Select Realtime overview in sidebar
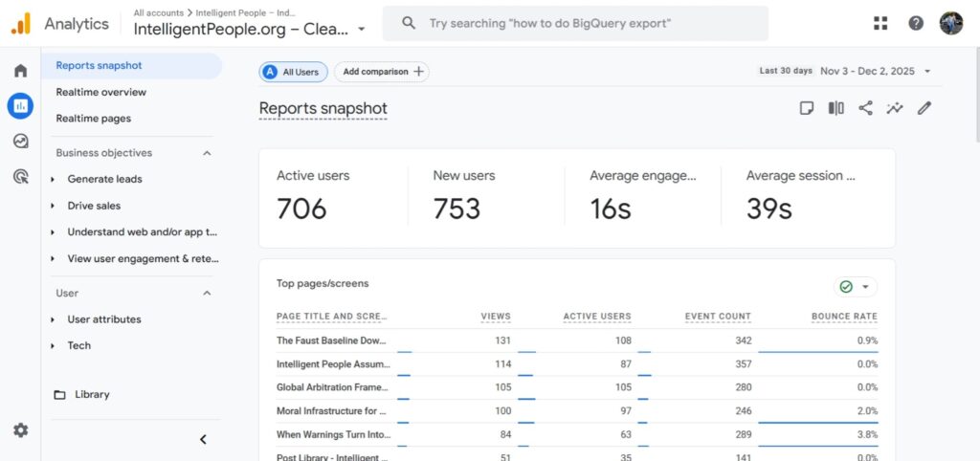This screenshot has width=980, height=461. pyautogui.click(x=100, y=92)
